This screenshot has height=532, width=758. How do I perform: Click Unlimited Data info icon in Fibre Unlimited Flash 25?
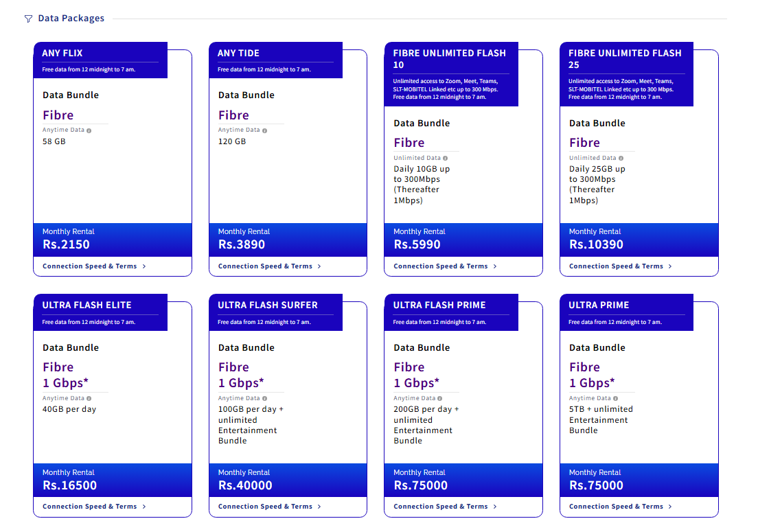point(621,158)
